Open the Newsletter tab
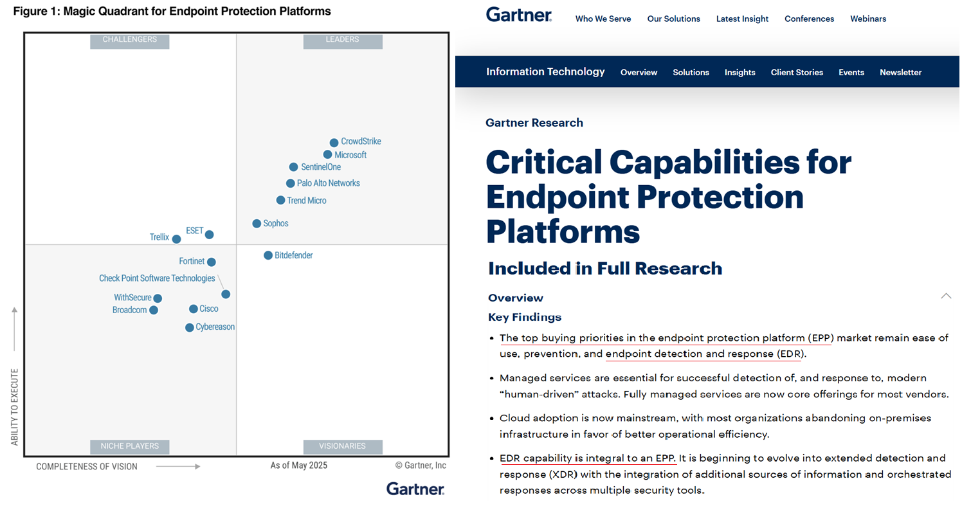This screenshot has height=506, width=980. coord(900,73)
